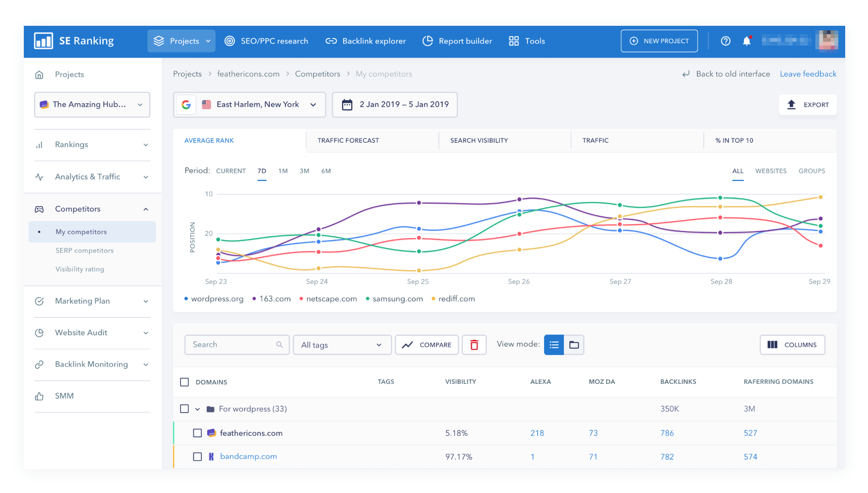Switch to folder view mode

[574, 345]
